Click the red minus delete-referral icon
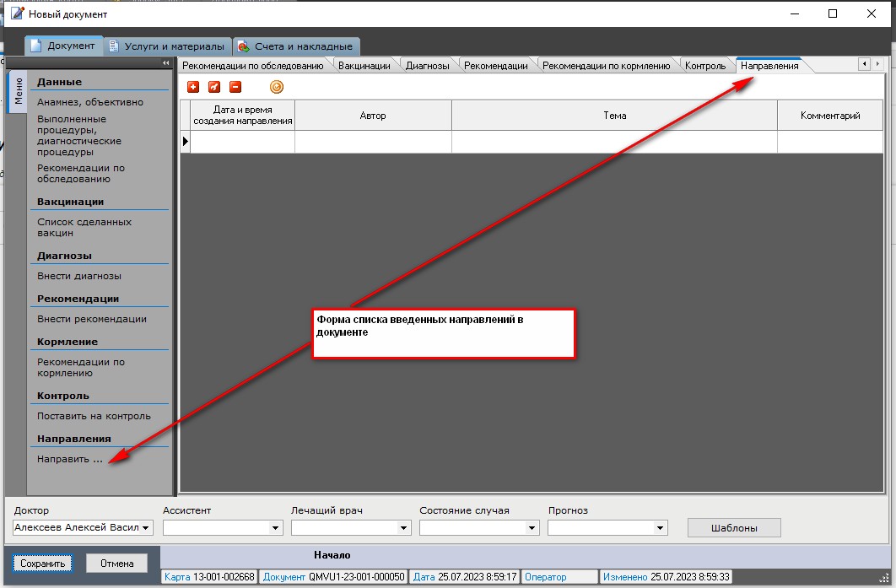This screenshot has width=896, height=588. point(235,87)
